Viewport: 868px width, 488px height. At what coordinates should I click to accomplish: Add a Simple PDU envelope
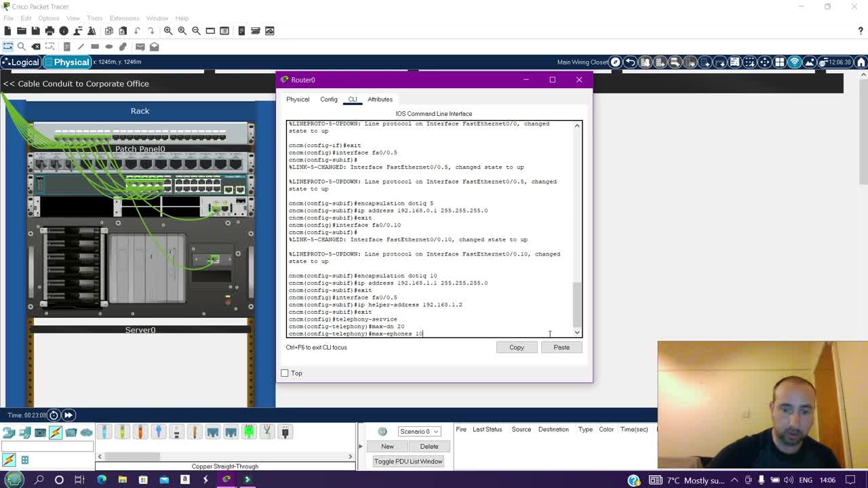(x=140, y=47)
